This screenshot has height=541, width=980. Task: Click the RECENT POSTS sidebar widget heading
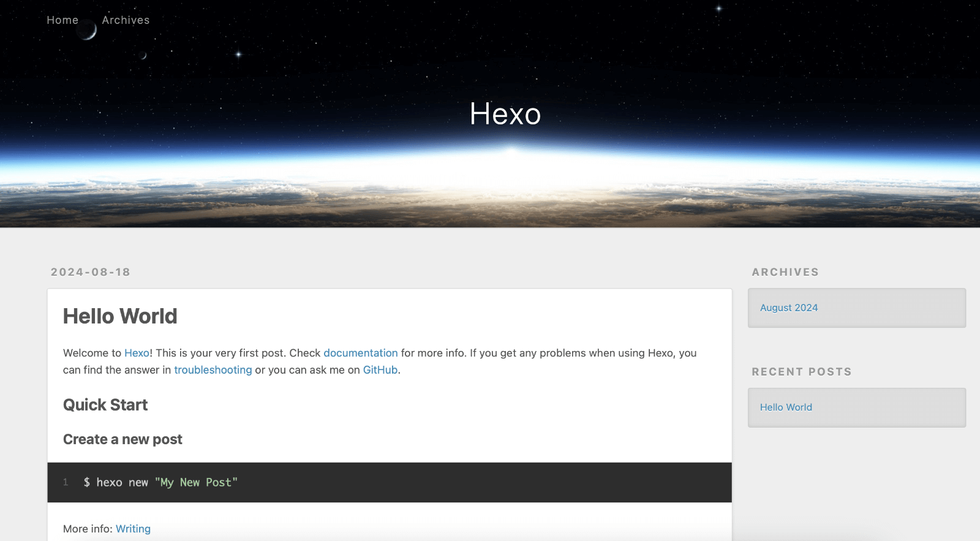pos(801,372)
